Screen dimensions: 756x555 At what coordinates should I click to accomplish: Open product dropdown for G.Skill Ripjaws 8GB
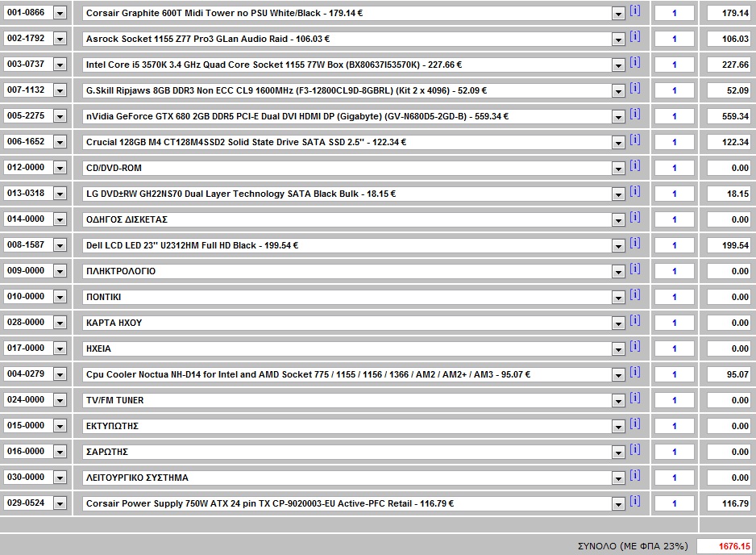[x=618, y=91]
